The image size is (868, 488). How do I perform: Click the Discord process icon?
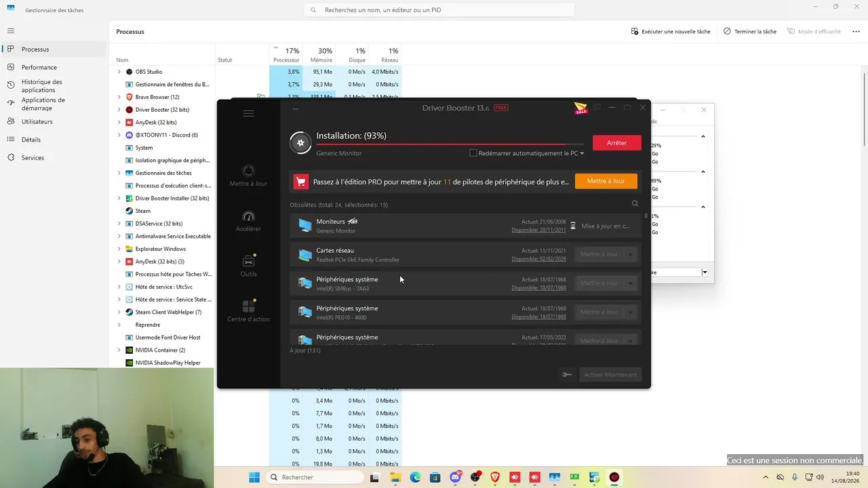129,135
